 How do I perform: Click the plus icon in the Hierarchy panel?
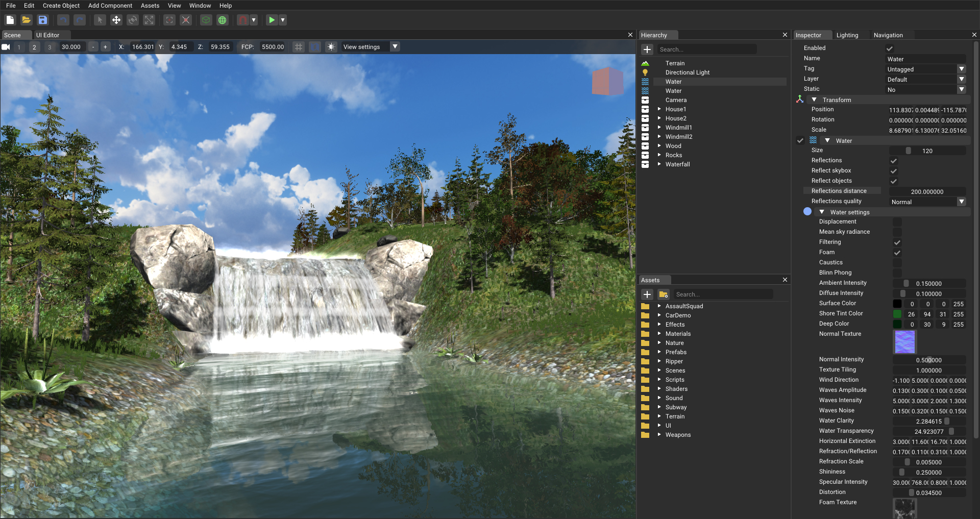[647, 50]
